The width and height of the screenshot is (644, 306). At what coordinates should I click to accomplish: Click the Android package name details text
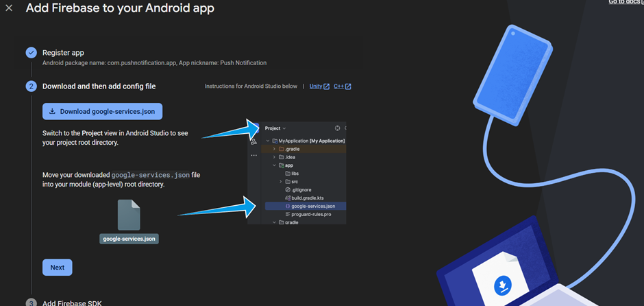click(x=154, y=63)
